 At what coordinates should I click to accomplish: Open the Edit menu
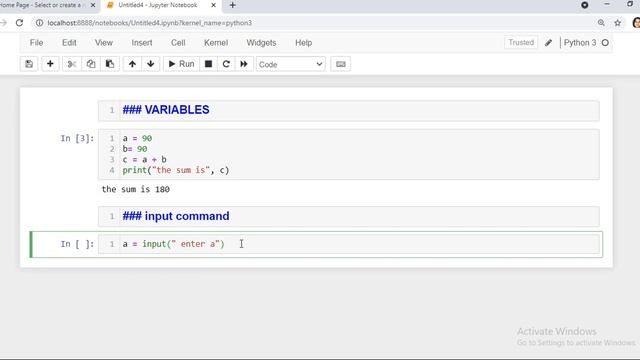[69, 42]
